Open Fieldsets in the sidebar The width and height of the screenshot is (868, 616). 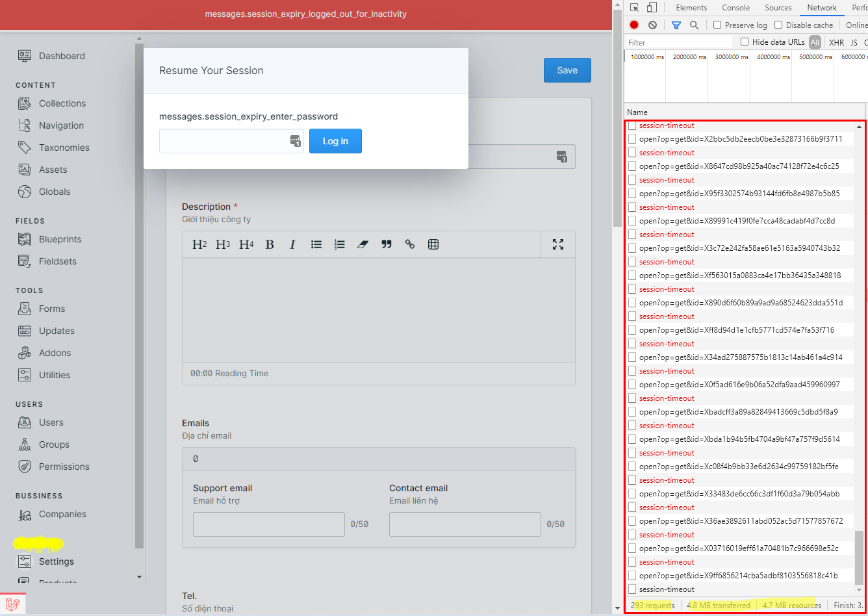point(47,261)
